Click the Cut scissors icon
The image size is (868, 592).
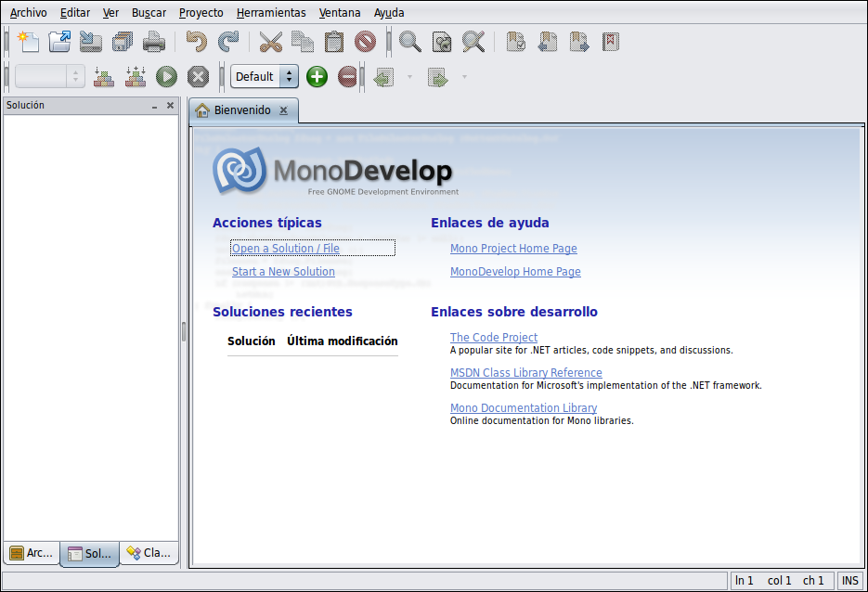click(270, 42)
